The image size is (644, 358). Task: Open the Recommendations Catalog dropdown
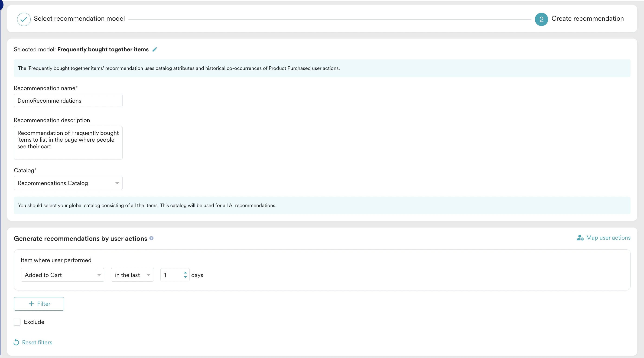click(68, 183)
